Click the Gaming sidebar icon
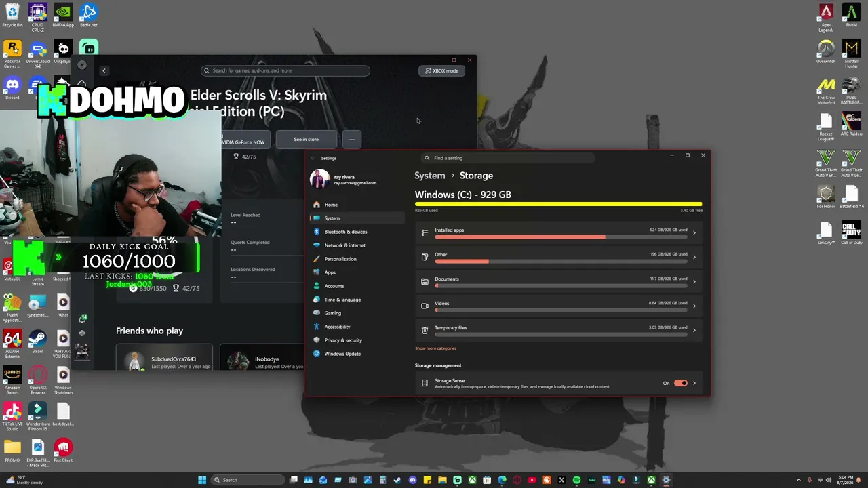The image size is (868, 488). coord(317,313)
